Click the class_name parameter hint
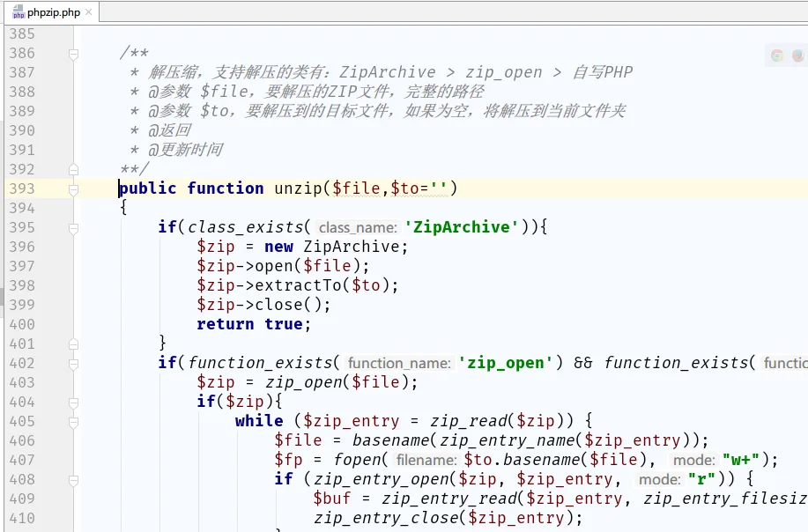Image resolution: width=808 pixels, height=532 pixels. pos(357,228)
